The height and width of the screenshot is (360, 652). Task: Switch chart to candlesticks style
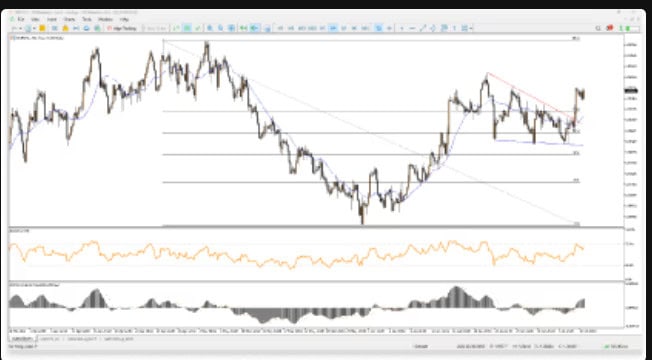click(187, 28)
